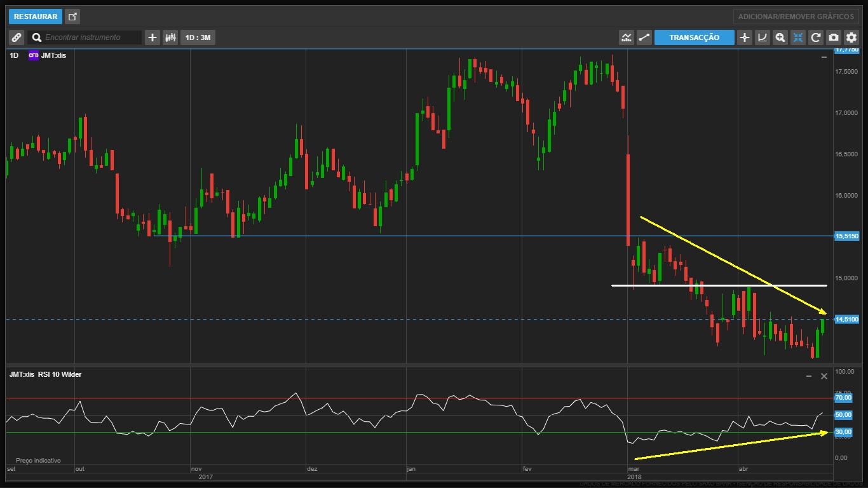The image size is (868, 488).
Task: Click the 30,00 RSI oversold tag
Action: coord(843,432)
